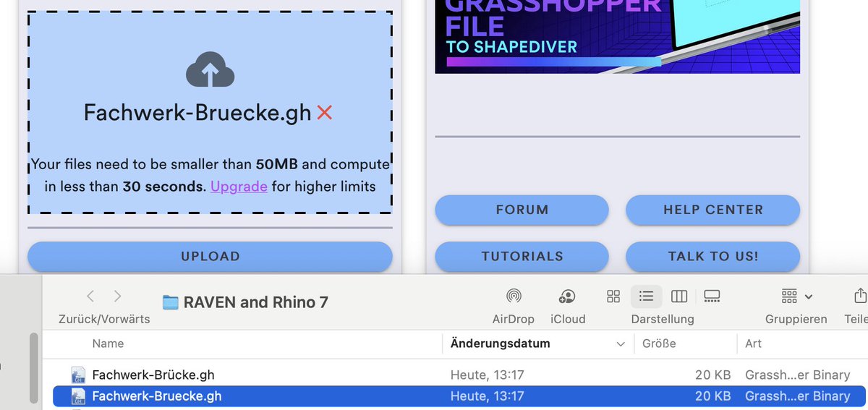Image resolution: width=868 pixels, height=410 pixels.
Task: Click the 20 KB size of Fachwerk-Brücke.gh
Action: point(712,375)
